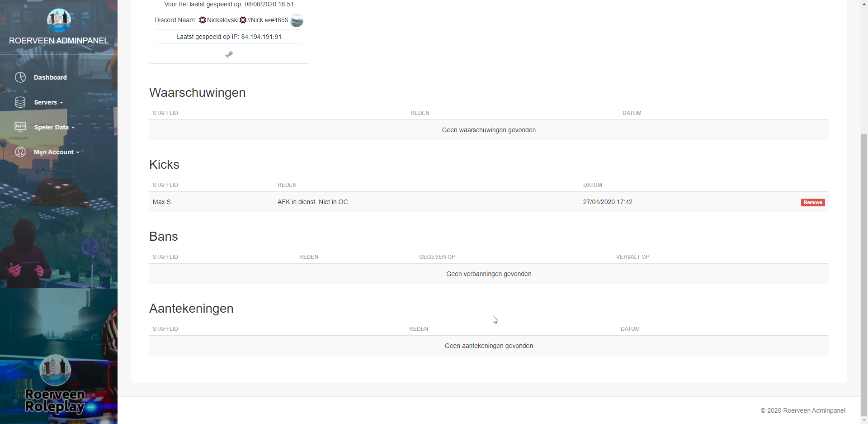Image resolution: width=868 pixels, height=424 pixels.
Task: Remove the kick given by Max S.
Action: (x=812, y=202)
